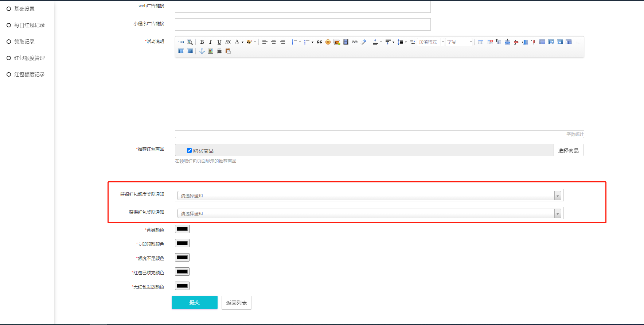
Task: Switch editor to HTML source mode
Action: pyautogui.click(x=181, y=42)
